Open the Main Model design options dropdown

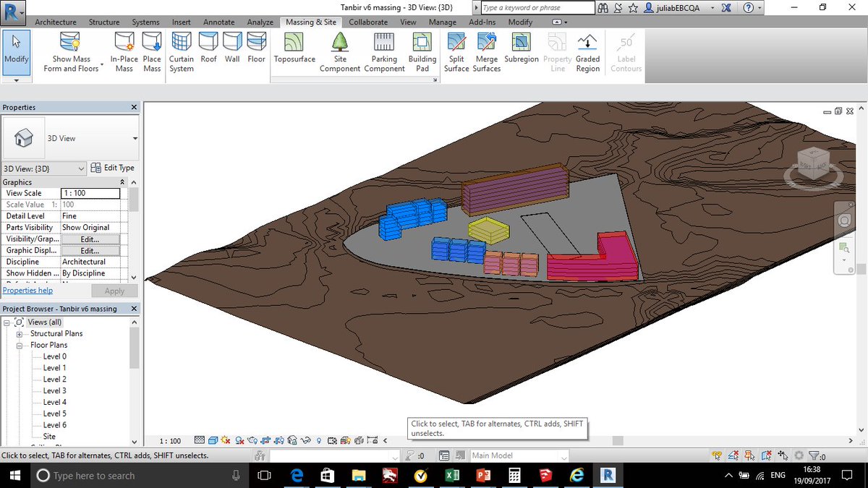tap(519, 455)
